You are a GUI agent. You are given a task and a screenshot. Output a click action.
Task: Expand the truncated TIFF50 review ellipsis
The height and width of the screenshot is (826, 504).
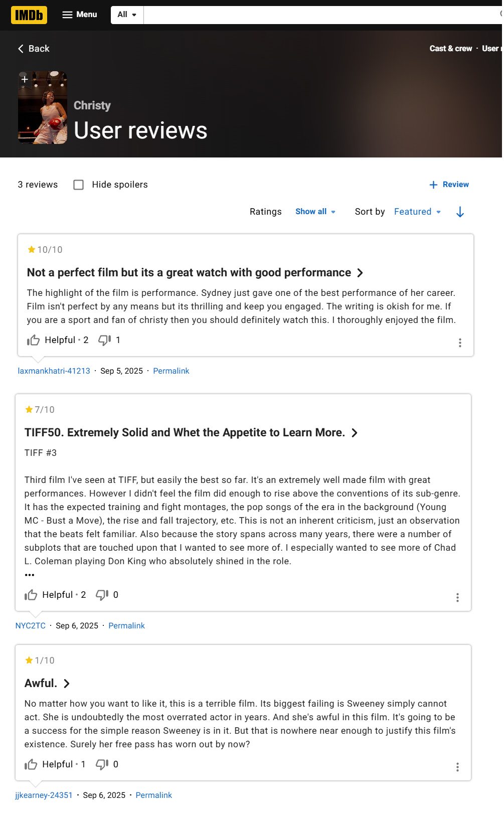click(30, 575)
